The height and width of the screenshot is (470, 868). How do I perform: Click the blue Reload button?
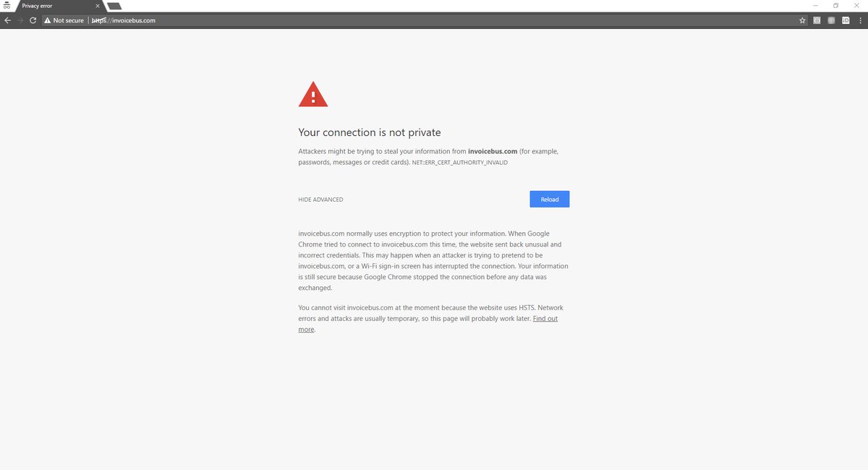(550, 199)
